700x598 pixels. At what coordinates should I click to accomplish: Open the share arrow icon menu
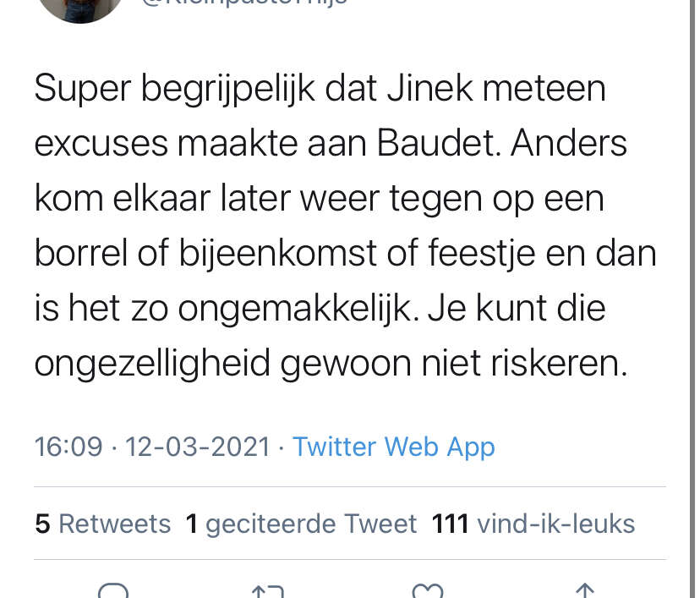tap(585, 590)
